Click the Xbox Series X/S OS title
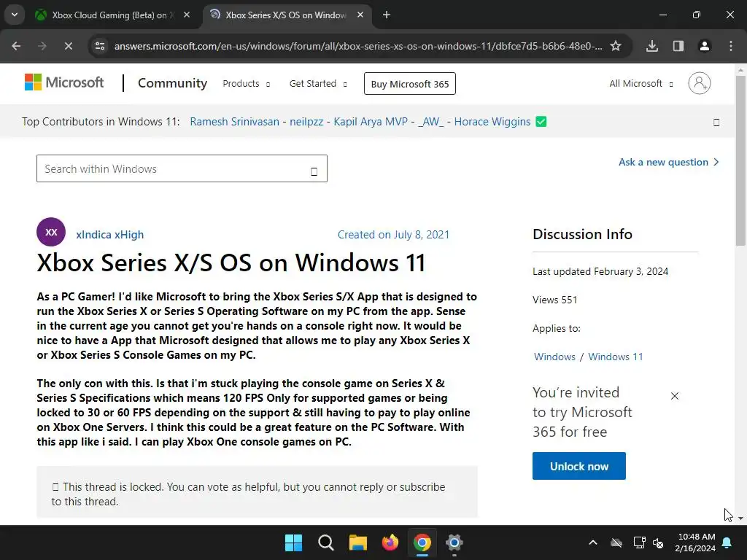Screen dimensions: 747x560 click(x=231, y=262)
